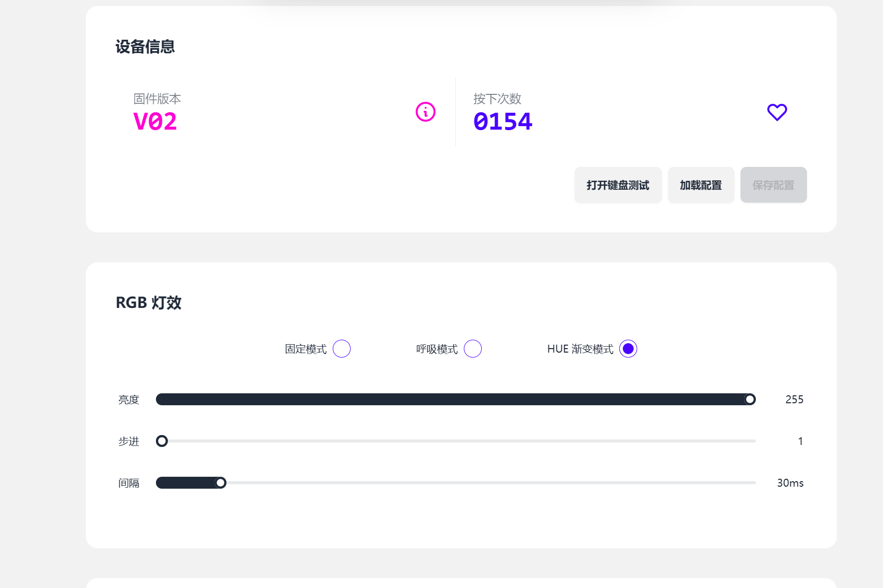Click the magenta firmware info icon
Image resolution: width=883 pixels, height=588 pixels.
[426, 112]
